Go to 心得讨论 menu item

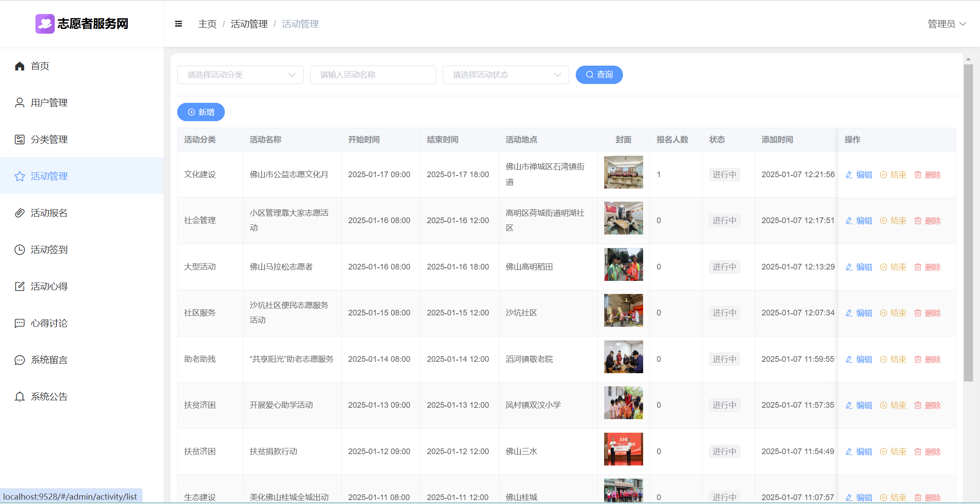point(49,323)
